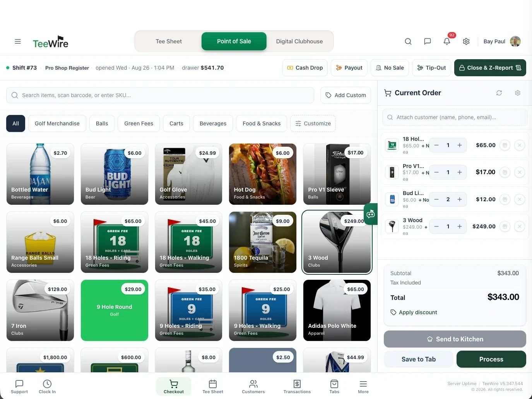Add Hot Dog to order
The width and height of the screenshot is (532, 399).
click(263, 174)
